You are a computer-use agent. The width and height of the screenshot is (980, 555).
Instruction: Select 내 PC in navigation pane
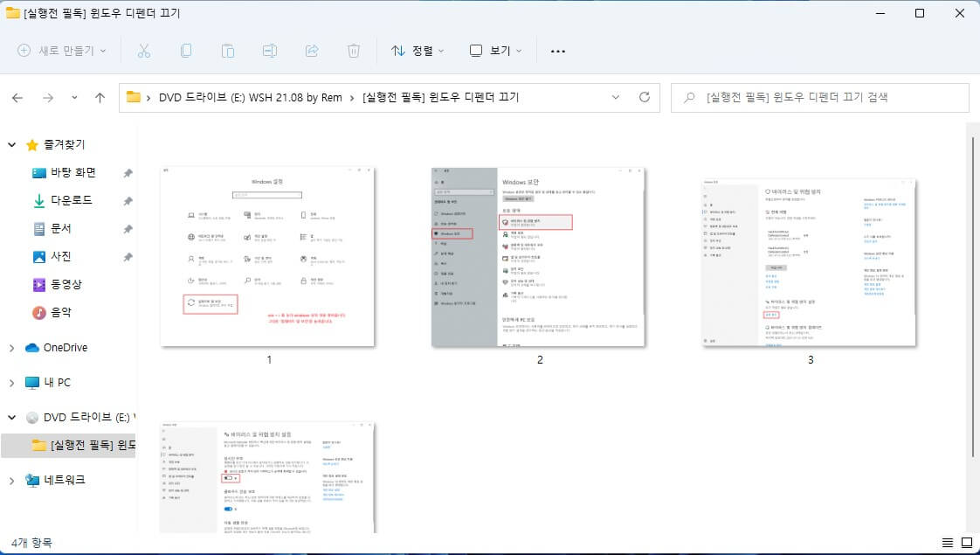58,382
